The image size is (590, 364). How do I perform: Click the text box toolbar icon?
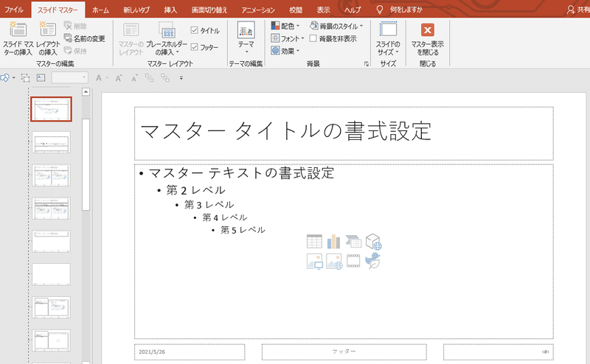(x=41, y=78)
